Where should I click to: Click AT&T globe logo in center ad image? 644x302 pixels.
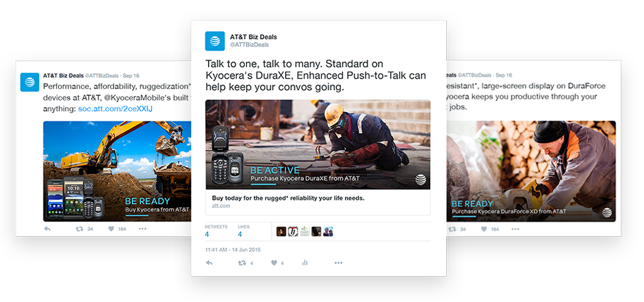[x=420, y=180]
